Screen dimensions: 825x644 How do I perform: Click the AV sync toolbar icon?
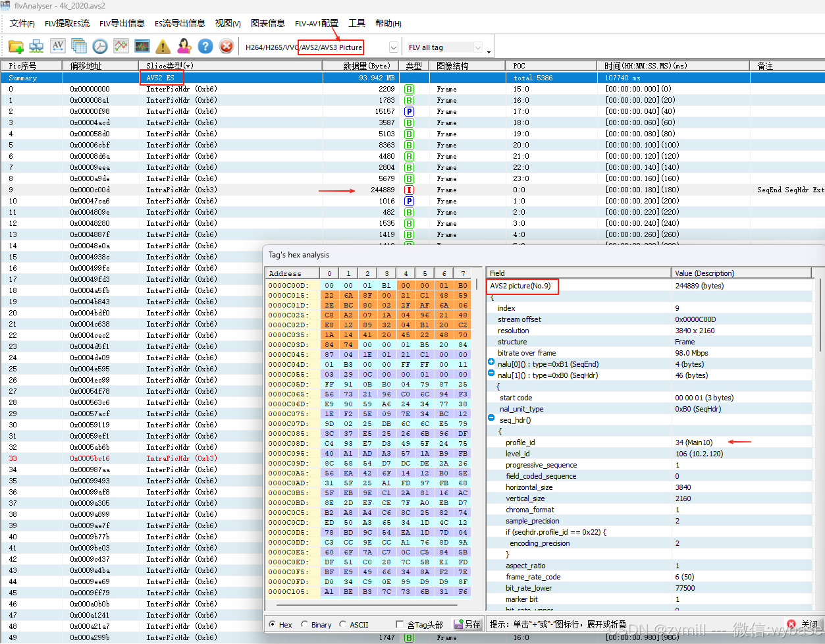tap(58, 46)
